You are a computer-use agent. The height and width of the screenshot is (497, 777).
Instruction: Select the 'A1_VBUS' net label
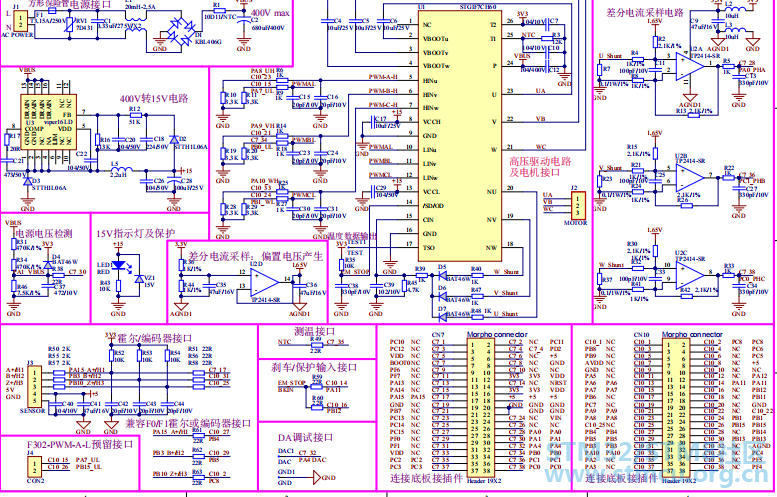point(30,272)
